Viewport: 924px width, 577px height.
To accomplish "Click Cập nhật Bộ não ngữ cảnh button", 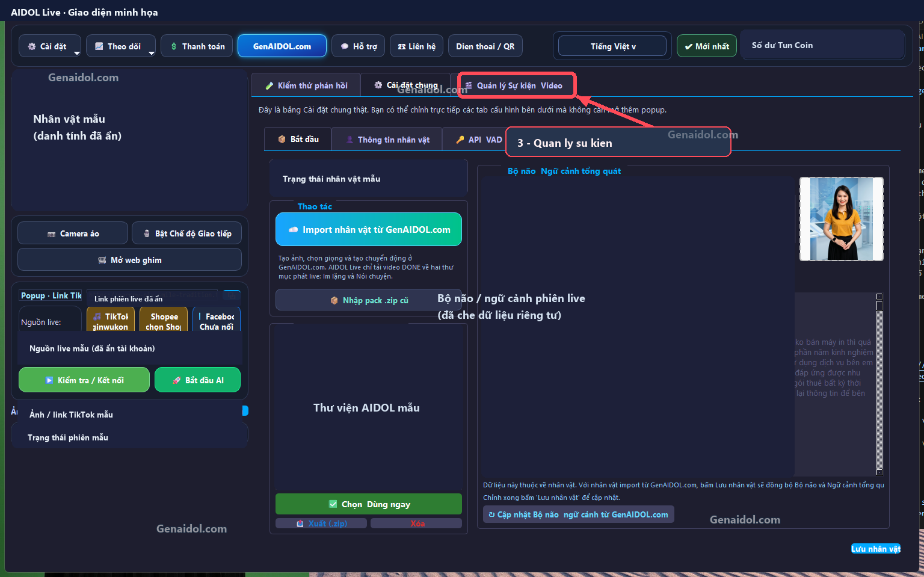I will (579, 514).
